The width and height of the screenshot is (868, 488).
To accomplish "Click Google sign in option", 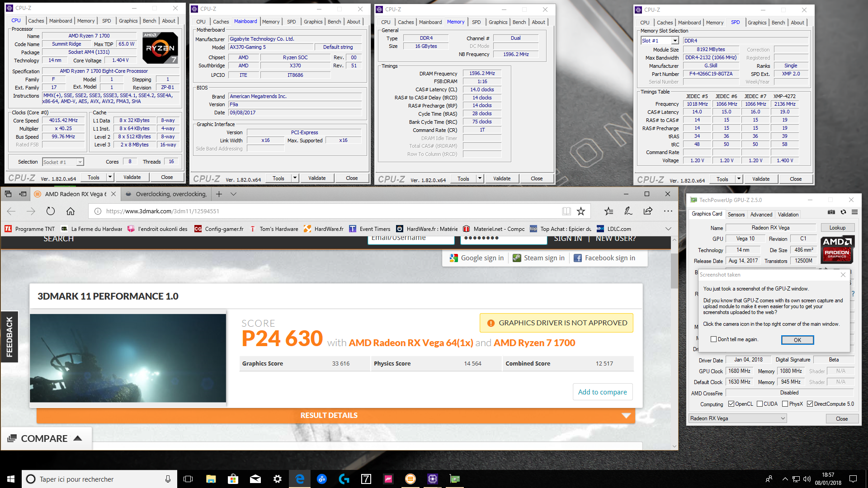I will 476,258.
